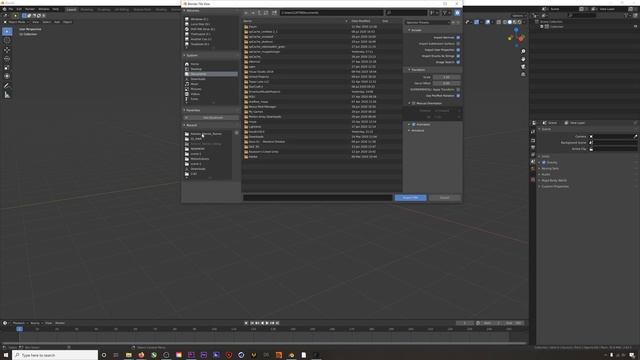Image resolution: width=640 pixels, height=360 pixels.
Task: Switch to the Layout workspace tab
Action: click(x=71, y=9)
